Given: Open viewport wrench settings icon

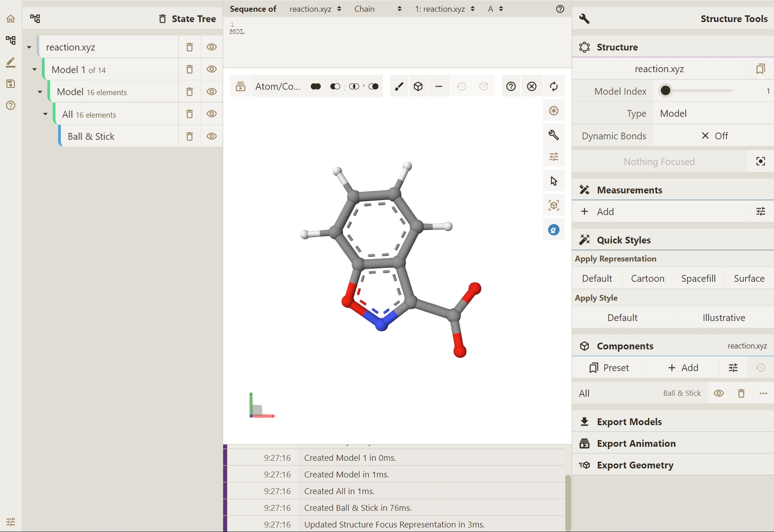Looking at the screenshot, I should 554,135.
